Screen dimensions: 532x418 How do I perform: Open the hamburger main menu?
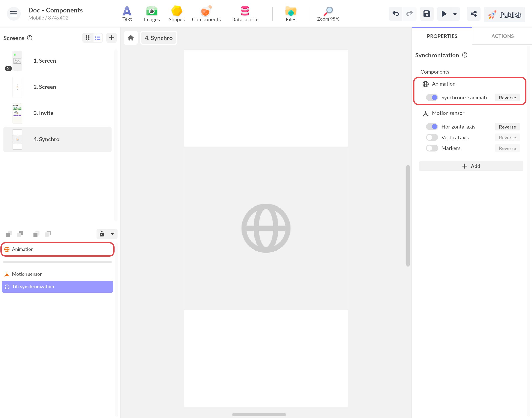click(14, 14)
